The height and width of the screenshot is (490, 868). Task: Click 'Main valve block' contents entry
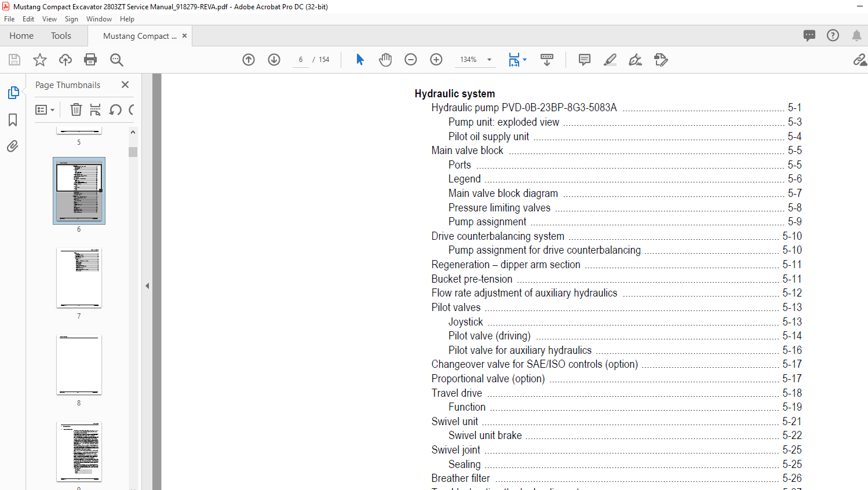467,151
